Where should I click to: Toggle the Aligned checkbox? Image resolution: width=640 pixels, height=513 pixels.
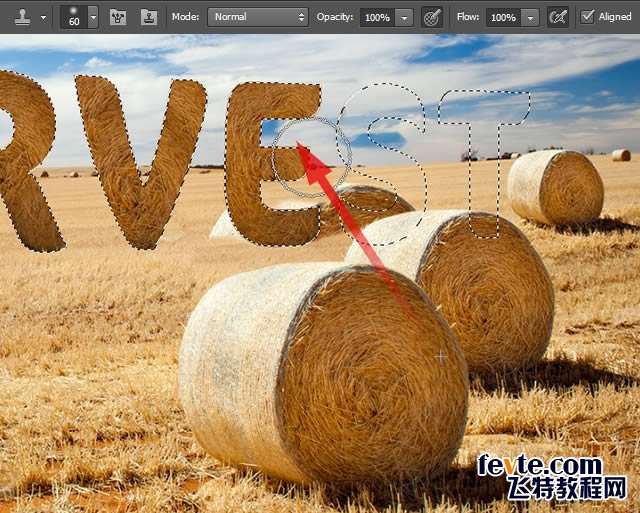[588, 17]
